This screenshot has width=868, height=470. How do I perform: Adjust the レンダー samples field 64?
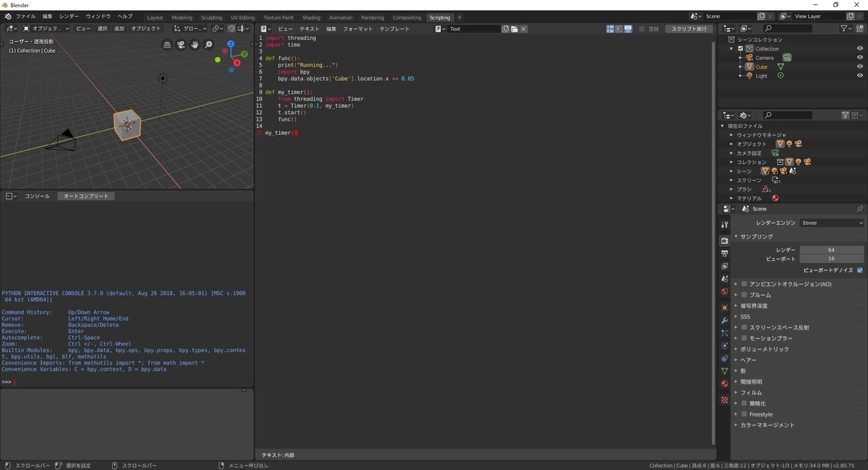tap(832, 249)
